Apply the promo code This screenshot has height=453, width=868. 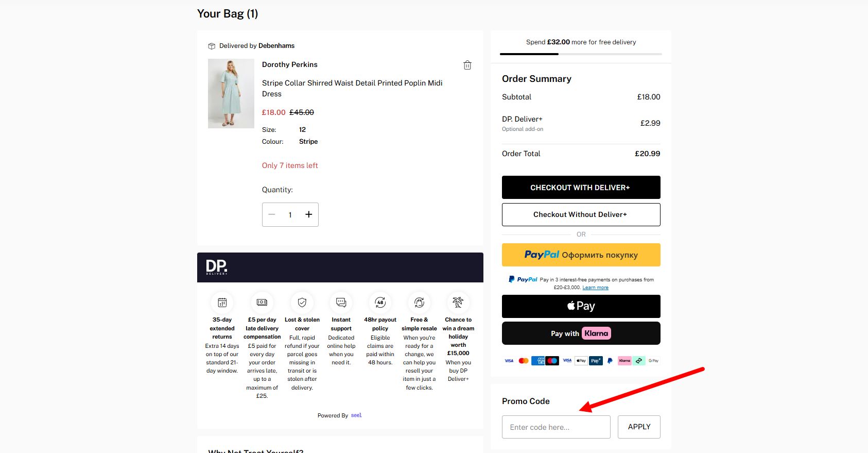(639, 427)
